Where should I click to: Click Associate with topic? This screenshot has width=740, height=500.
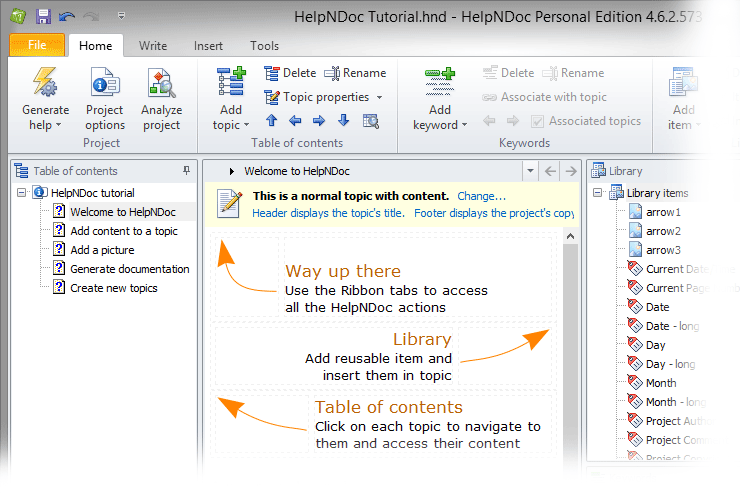click(544, 97)
